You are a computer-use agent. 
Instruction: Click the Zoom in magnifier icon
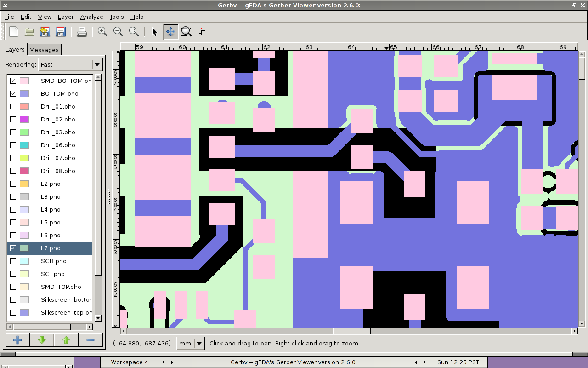point(102,32)
